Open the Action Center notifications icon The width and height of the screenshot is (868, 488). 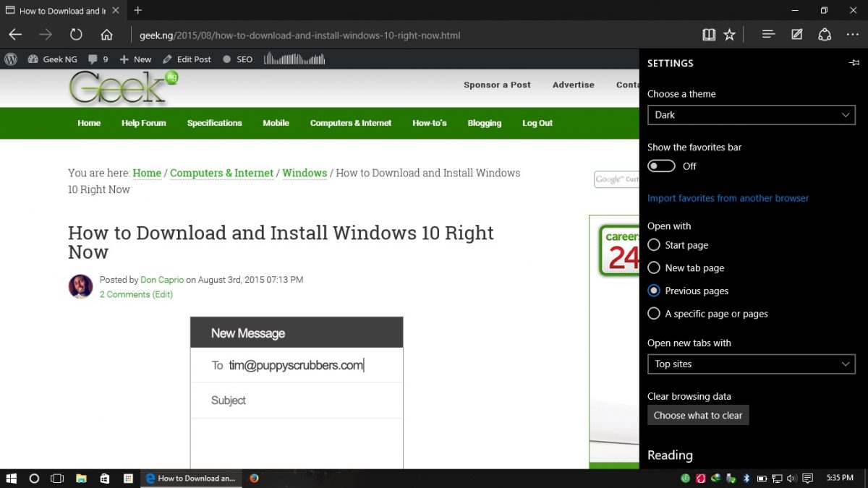(x=808, y=478)
